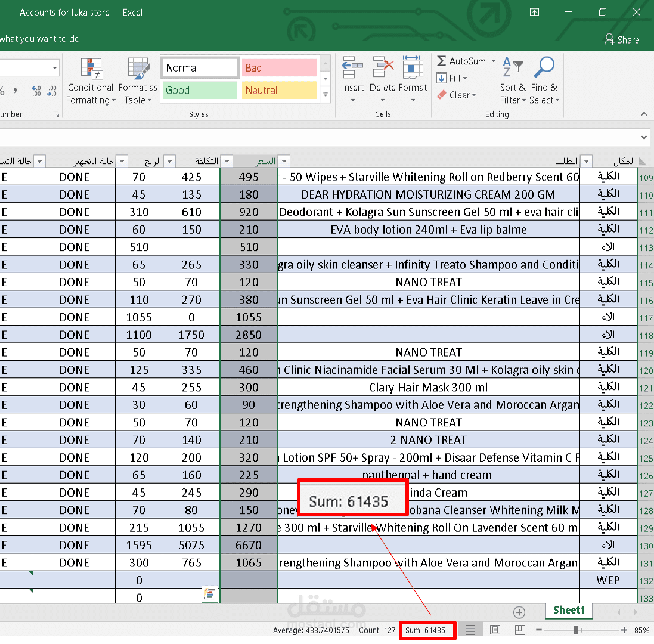Click Count: 127 in status bar
The height and width of the screenshot is (644, 654).
pyautogui.click(x=377, y=630)
